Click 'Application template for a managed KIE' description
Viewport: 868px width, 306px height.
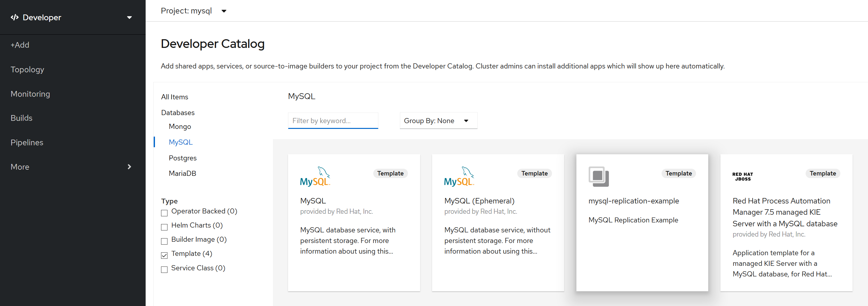(782, 264)
